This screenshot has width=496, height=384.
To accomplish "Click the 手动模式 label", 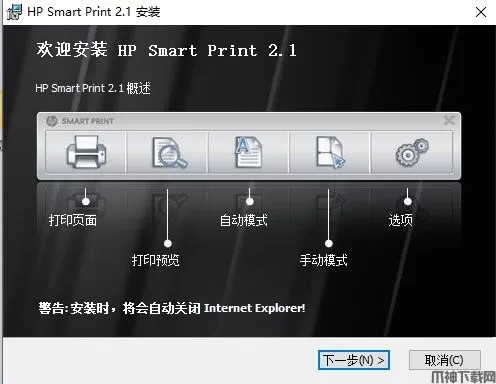I will tap(323, 260).
